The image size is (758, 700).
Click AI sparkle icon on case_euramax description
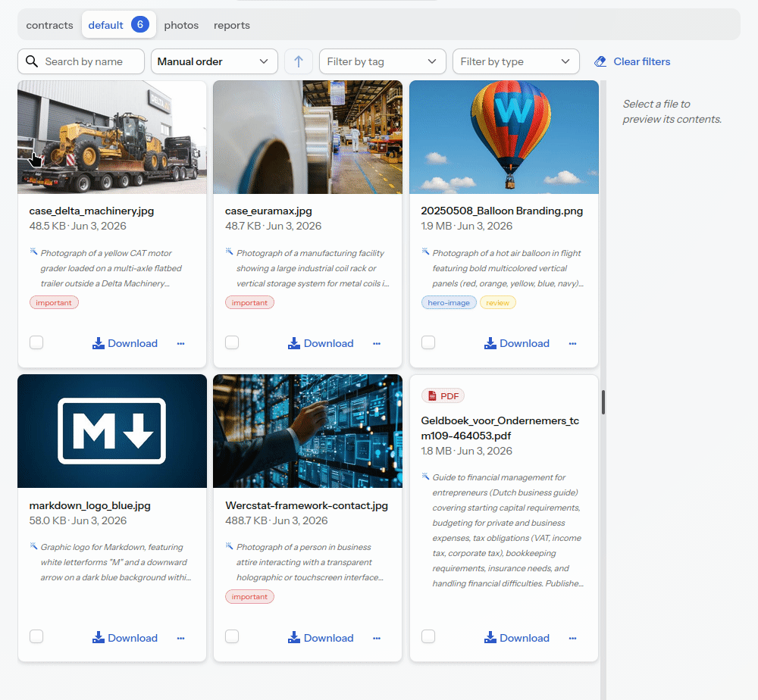(229, 252)
